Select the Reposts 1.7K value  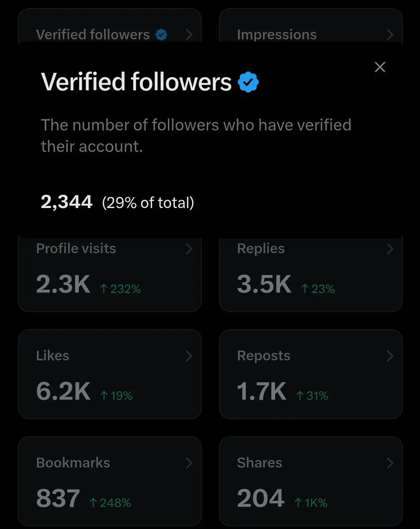point(261,391)
